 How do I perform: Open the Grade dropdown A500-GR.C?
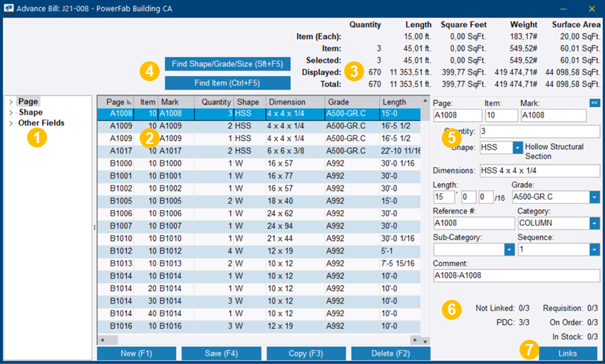coord(594,197)
